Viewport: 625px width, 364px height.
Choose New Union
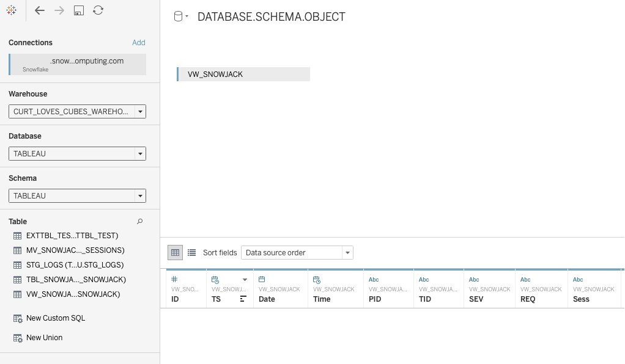(44, 338)
